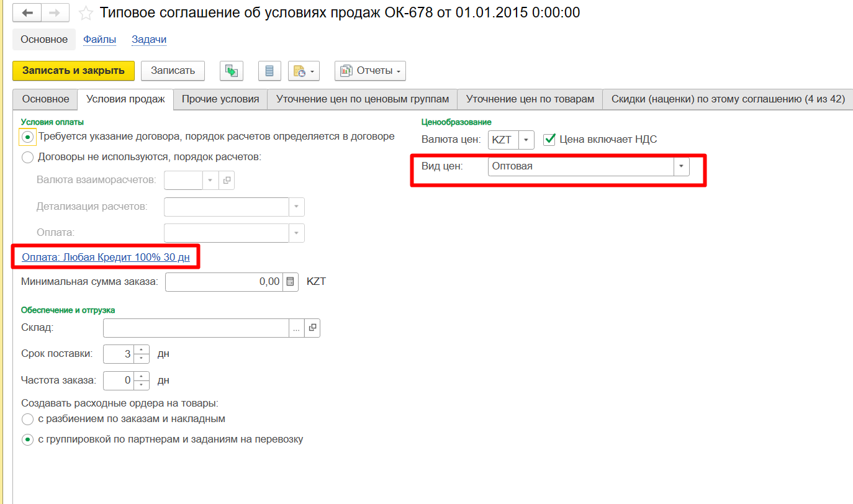Toggle 'Цена включает НДС' checkbox

[x=549, y=140]
